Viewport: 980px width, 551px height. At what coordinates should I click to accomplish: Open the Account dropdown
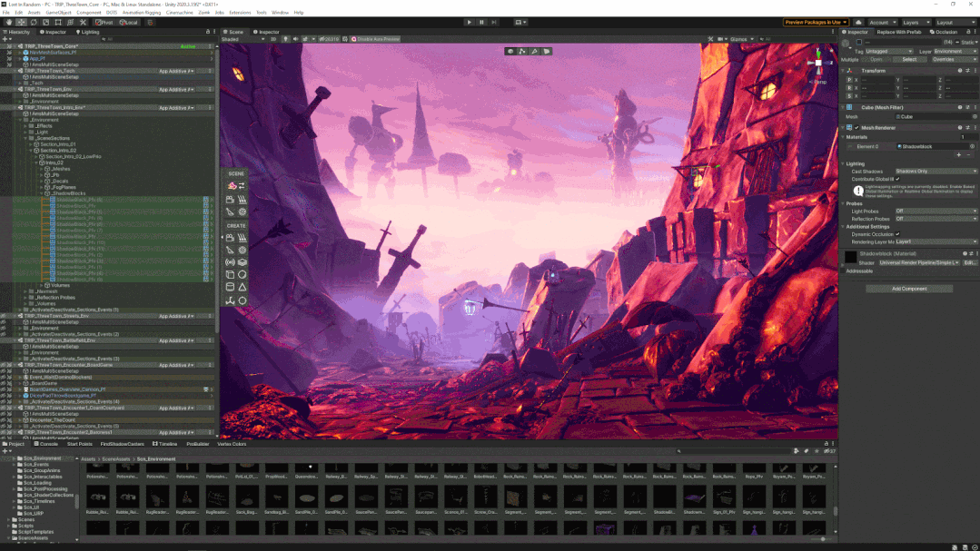pyautogui.click(x=882, y=23)
